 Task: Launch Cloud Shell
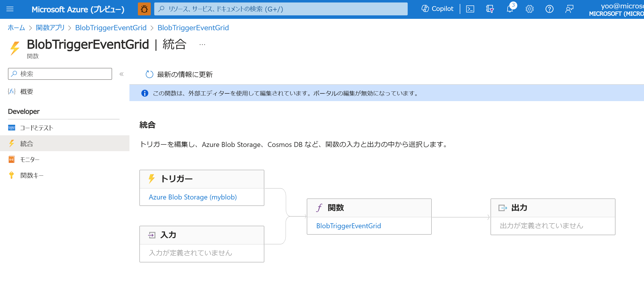point(470,9)
